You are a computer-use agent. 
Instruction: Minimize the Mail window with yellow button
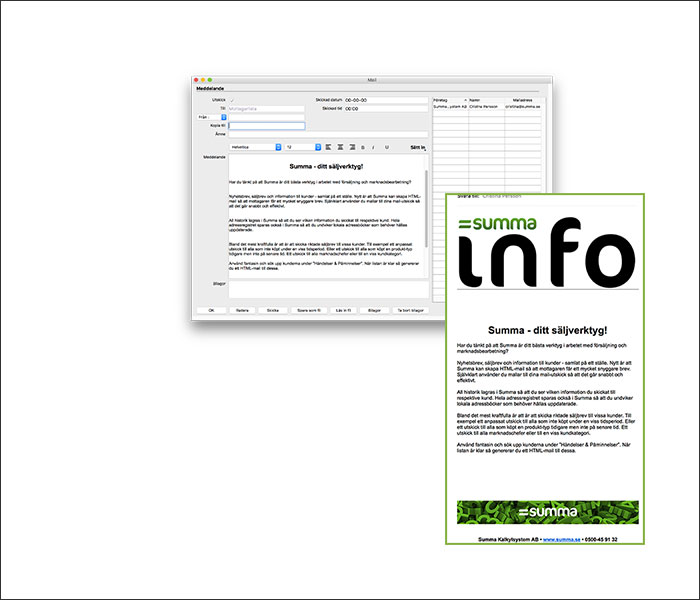(x=203, y=80)
